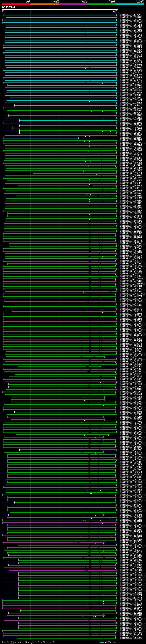Open hit UniRef100_Q99733

click(x=131, y=477)
